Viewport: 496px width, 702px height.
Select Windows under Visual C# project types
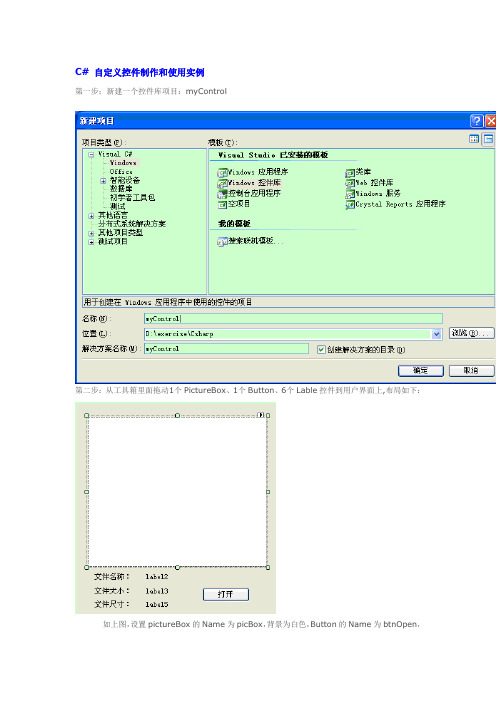(x=123, y=163)
